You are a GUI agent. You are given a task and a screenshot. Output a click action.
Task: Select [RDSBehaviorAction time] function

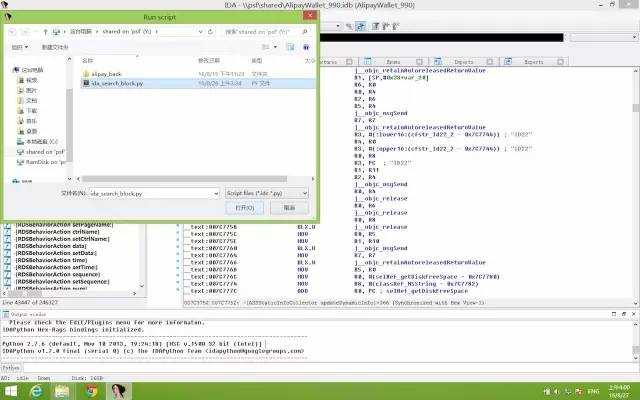pyautogui.click(x=51, y=260)
